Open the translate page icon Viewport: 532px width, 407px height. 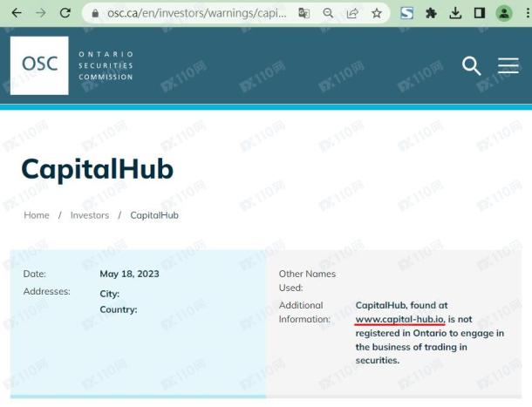pos(304,13)
